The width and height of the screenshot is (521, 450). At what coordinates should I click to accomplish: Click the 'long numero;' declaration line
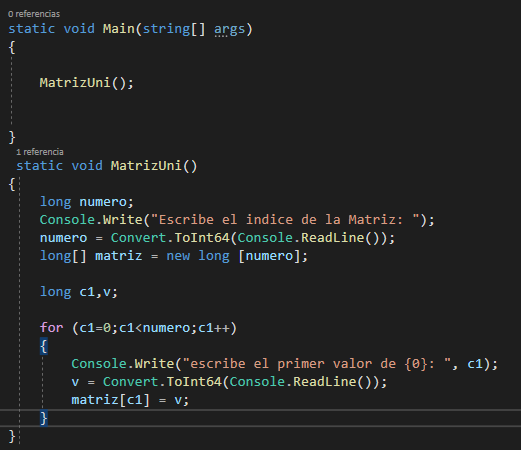87,202
